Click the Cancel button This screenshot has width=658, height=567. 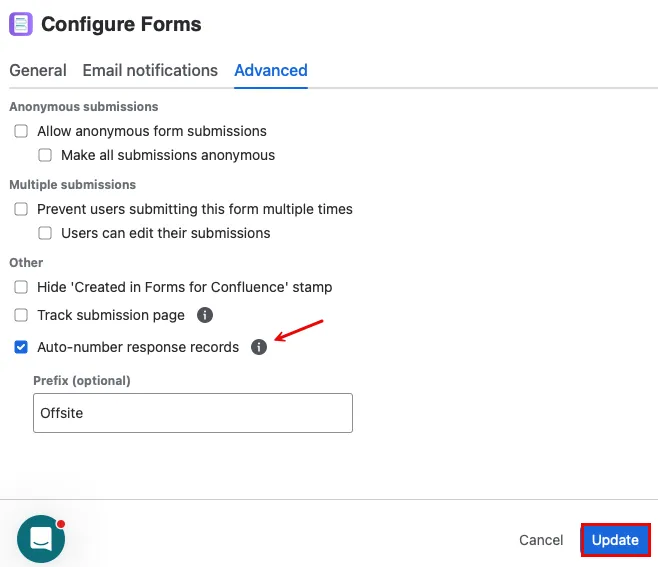(x=541, y=540)
